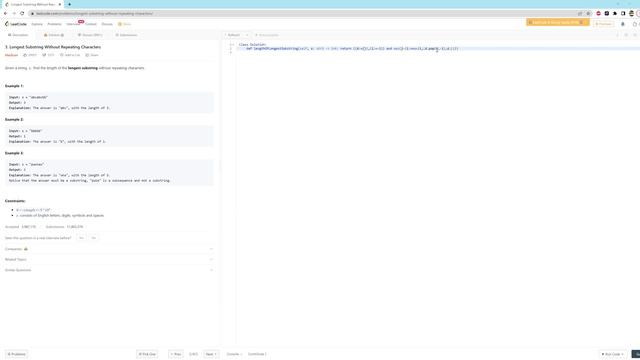This screenshot has height=360, width=640.
Task: Expand the Companies section
Action: [x=109, y=249]
